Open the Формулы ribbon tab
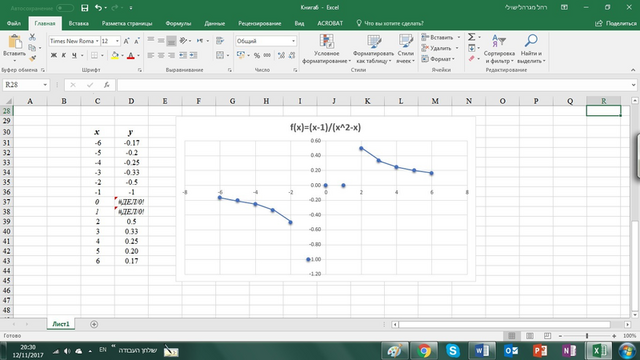 [178, 23]
